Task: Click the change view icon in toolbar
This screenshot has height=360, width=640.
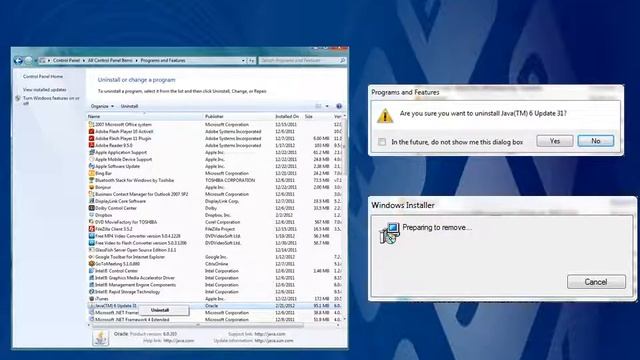Action: coord(318,106)
